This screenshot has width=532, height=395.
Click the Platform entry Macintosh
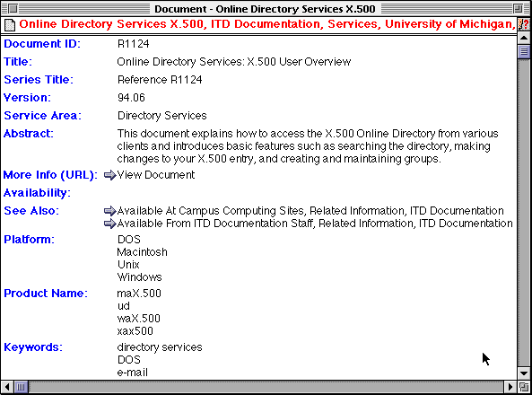click(142, 252)
